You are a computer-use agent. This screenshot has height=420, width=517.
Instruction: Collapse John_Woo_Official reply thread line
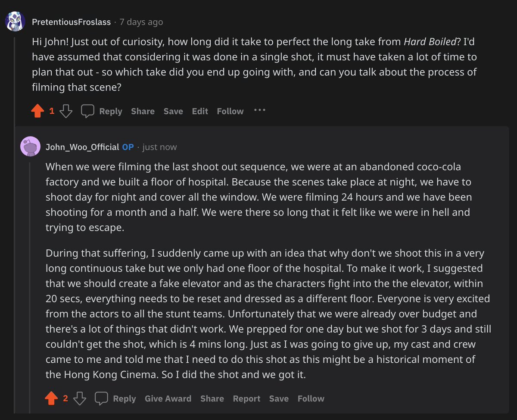30,280
